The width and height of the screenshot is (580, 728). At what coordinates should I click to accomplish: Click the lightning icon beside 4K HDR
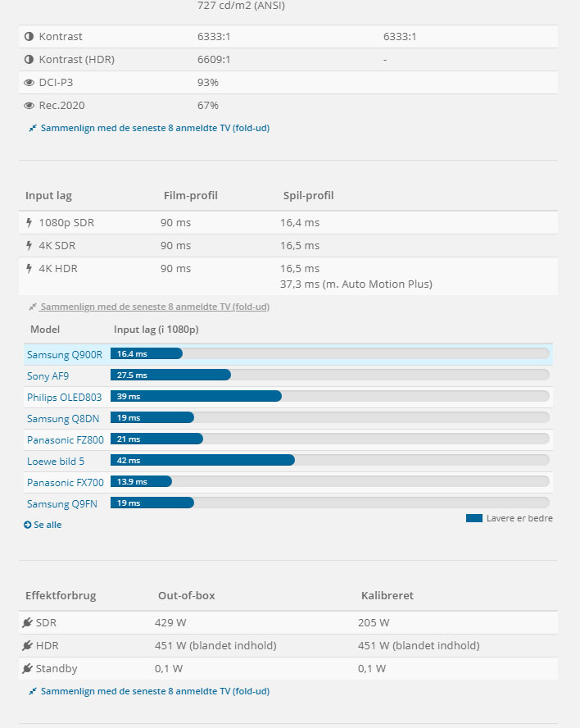[29, 268]
